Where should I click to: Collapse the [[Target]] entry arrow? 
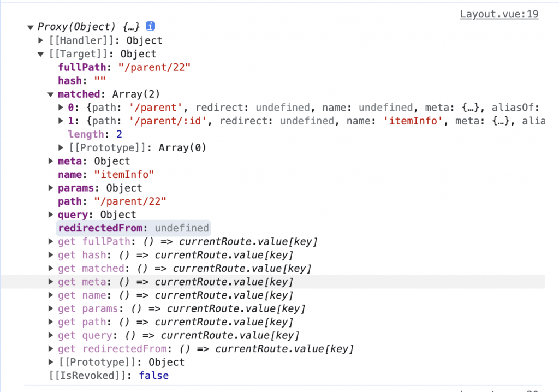tap(40, 54)
